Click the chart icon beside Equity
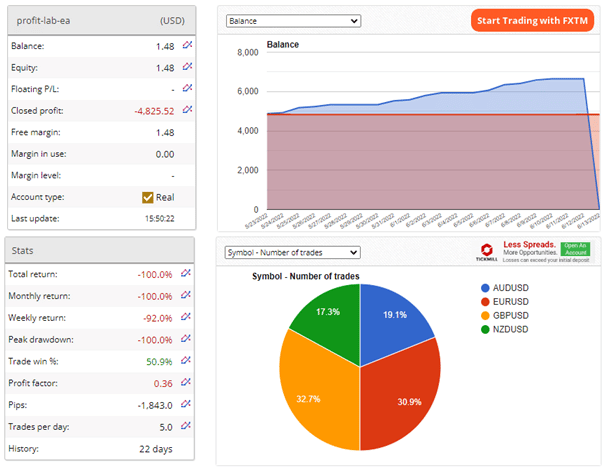The width and height of the screenshot is (607, 467). pos(187,68)
